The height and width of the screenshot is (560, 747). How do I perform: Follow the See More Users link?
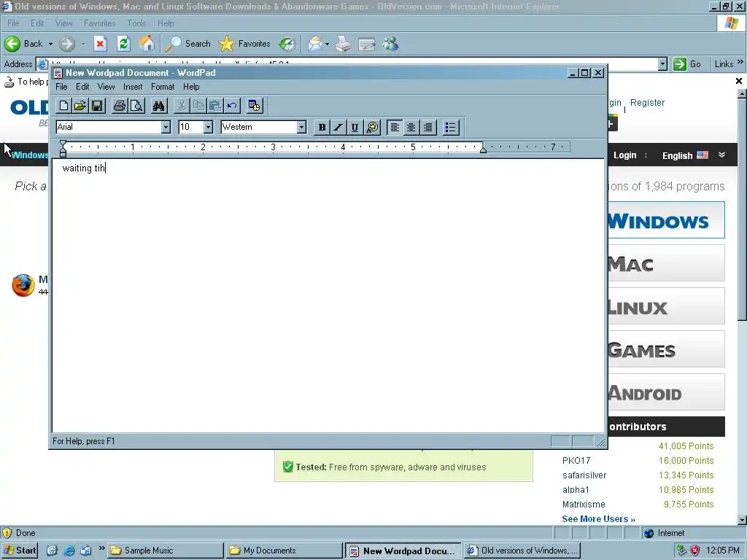coord(598,518)
